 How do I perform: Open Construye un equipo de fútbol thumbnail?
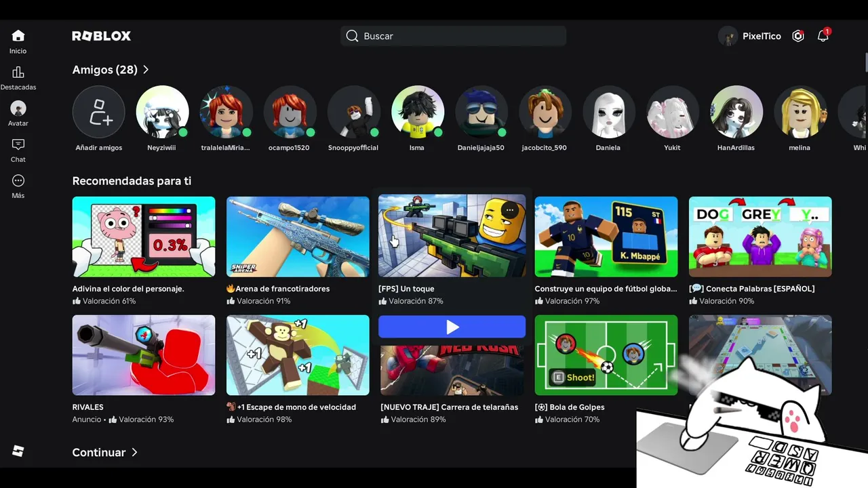606,237
